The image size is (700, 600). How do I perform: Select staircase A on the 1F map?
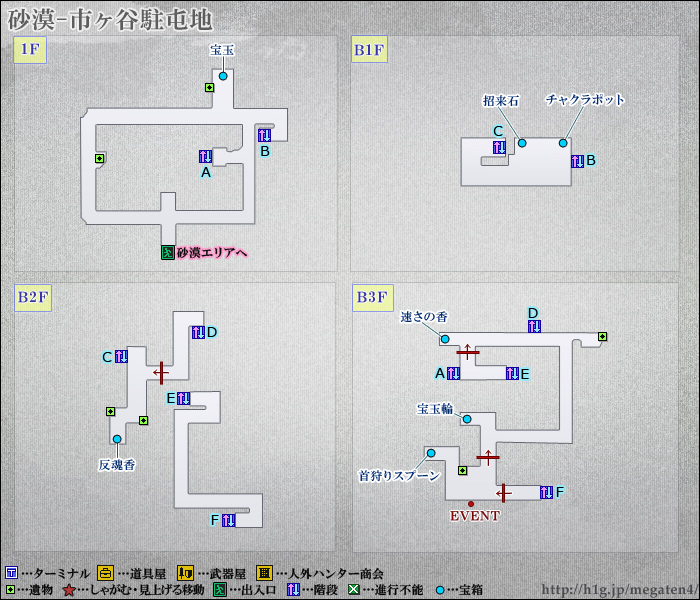coord(205,156)
